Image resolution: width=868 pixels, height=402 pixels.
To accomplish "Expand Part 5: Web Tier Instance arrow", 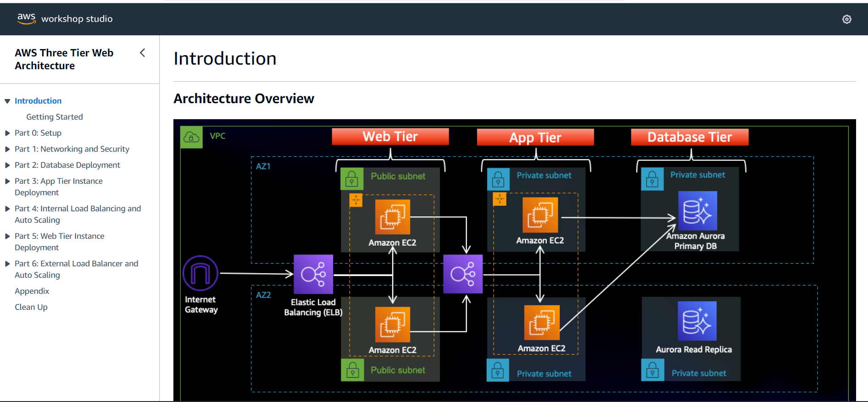I will coord(7,236).
